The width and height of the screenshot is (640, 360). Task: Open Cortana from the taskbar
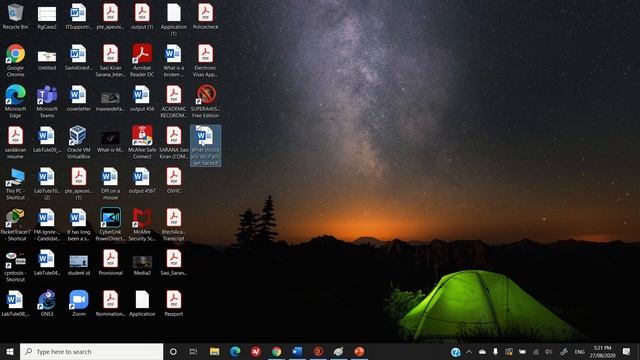tap(173, 351)
